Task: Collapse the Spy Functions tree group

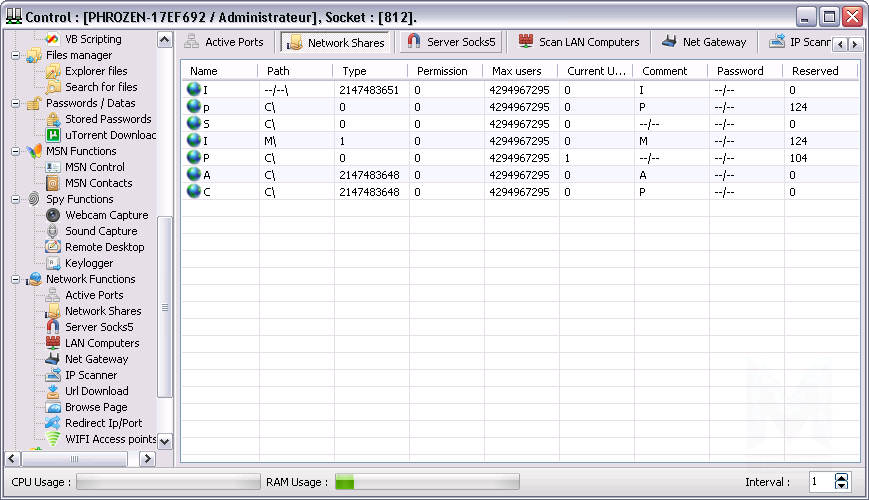Action: [x=17, y=199]
